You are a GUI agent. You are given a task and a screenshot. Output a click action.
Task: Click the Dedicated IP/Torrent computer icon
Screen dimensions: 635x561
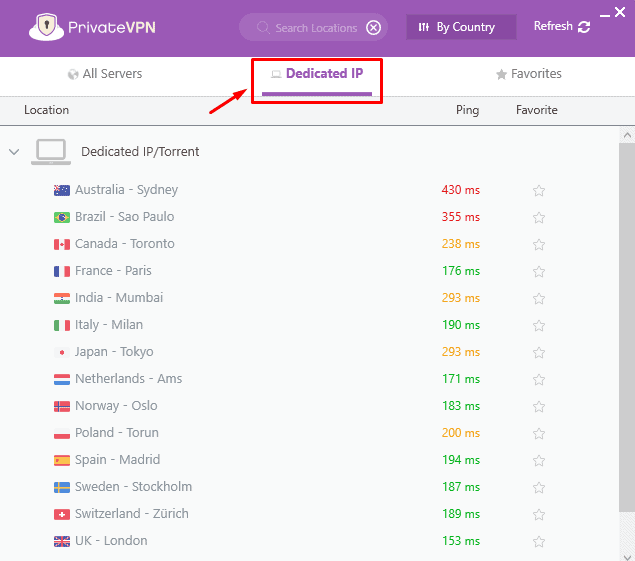(50, 152)
